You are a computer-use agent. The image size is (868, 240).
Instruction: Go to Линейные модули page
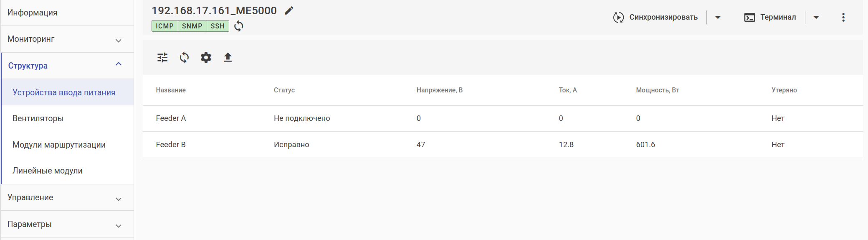click(x=48, y=171)
